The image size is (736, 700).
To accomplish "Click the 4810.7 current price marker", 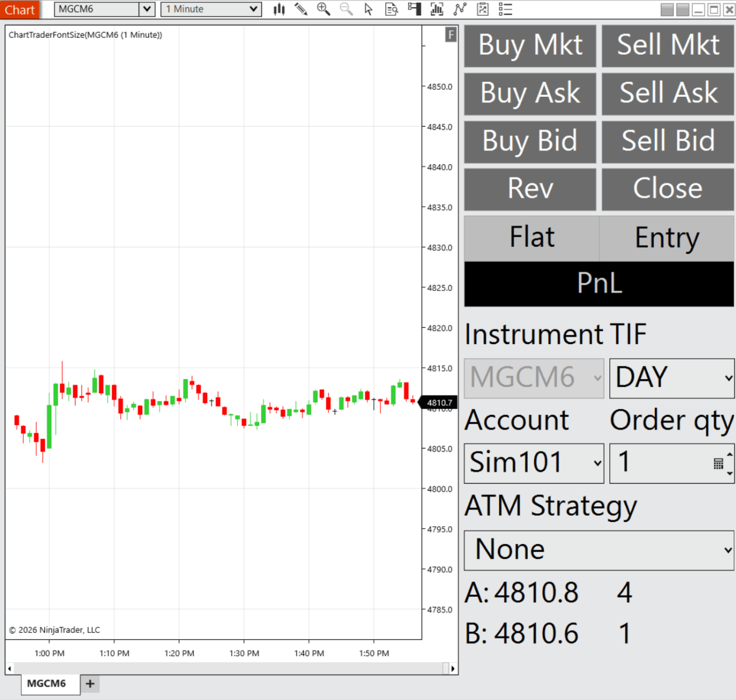I will [x=439, y=402].
